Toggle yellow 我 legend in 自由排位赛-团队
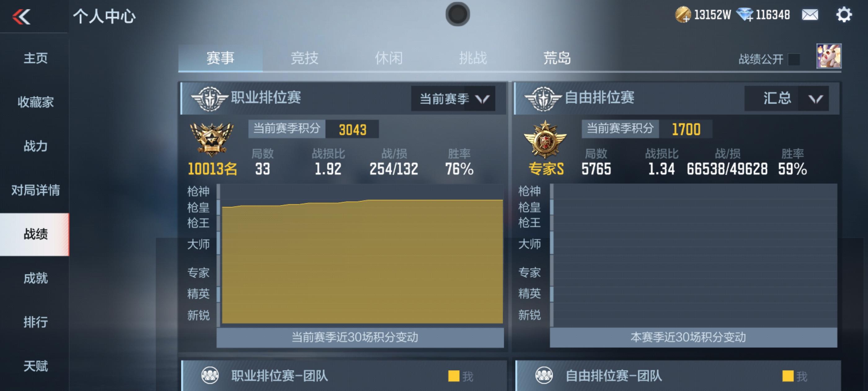The height and width of the screenshot is (391, 868). point(795,376)
